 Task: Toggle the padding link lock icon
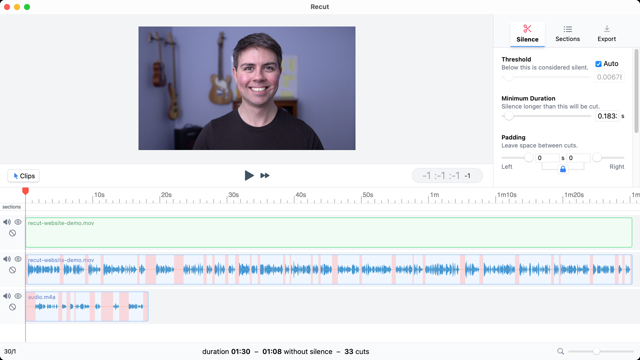click(x=563, y=169)
